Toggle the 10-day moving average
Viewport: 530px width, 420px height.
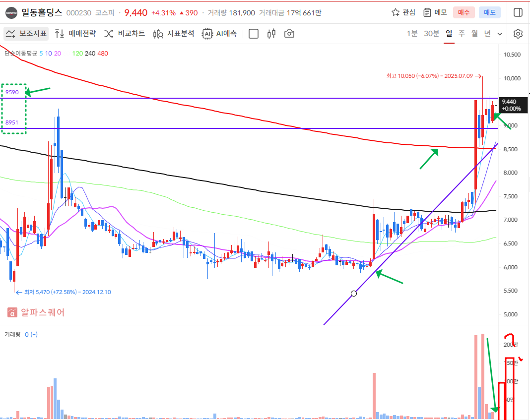[49, 54]
